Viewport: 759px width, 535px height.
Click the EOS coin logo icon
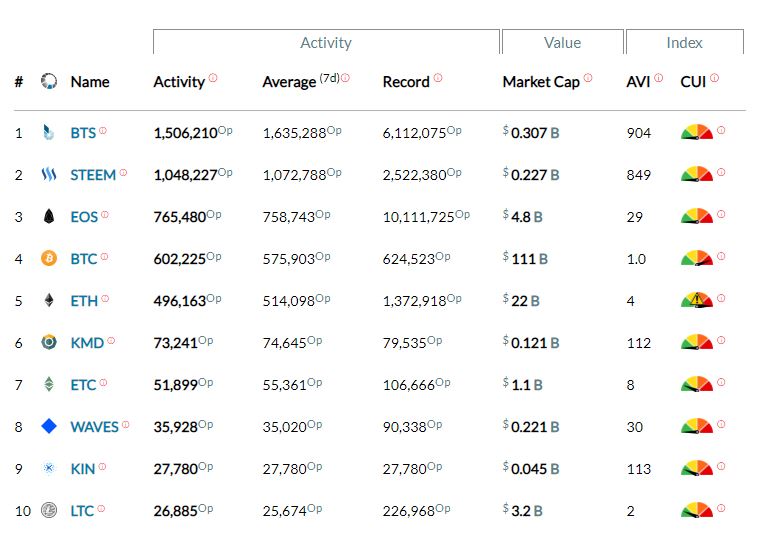[x=48, y=216]
